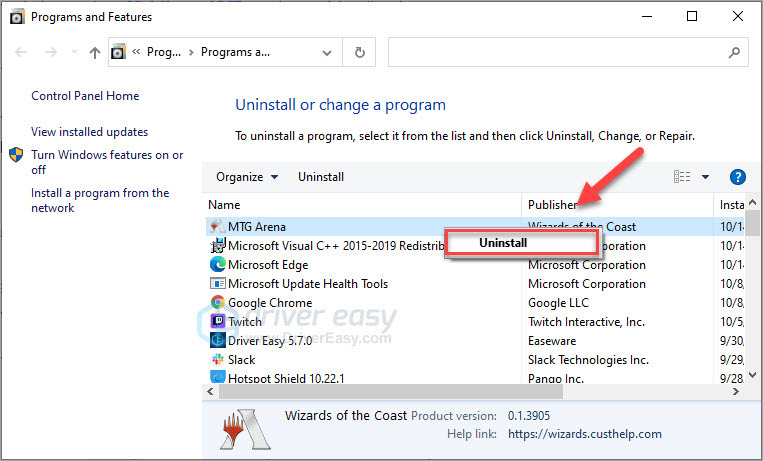Click the Microsoft Visual C++ installer icon

[x=218, y=245]
